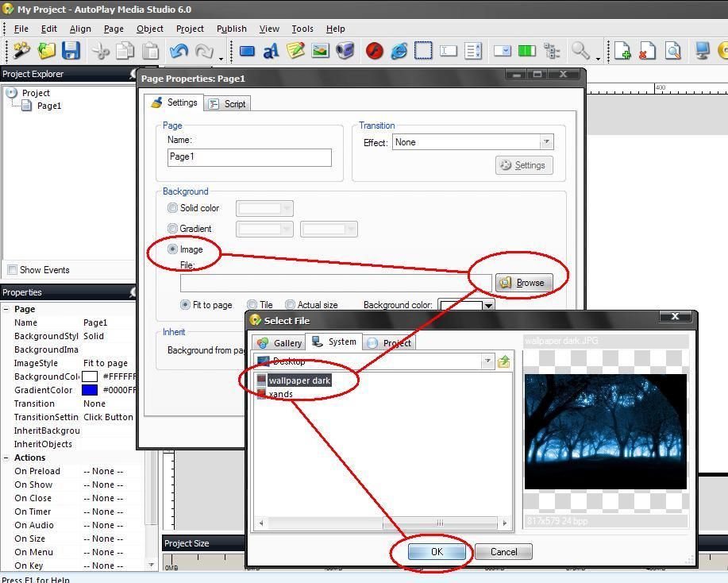The height and width of the screenshot is (583, 728).
Task: Choose the Gradient background radio option
Action: click(x=172, y=229)
